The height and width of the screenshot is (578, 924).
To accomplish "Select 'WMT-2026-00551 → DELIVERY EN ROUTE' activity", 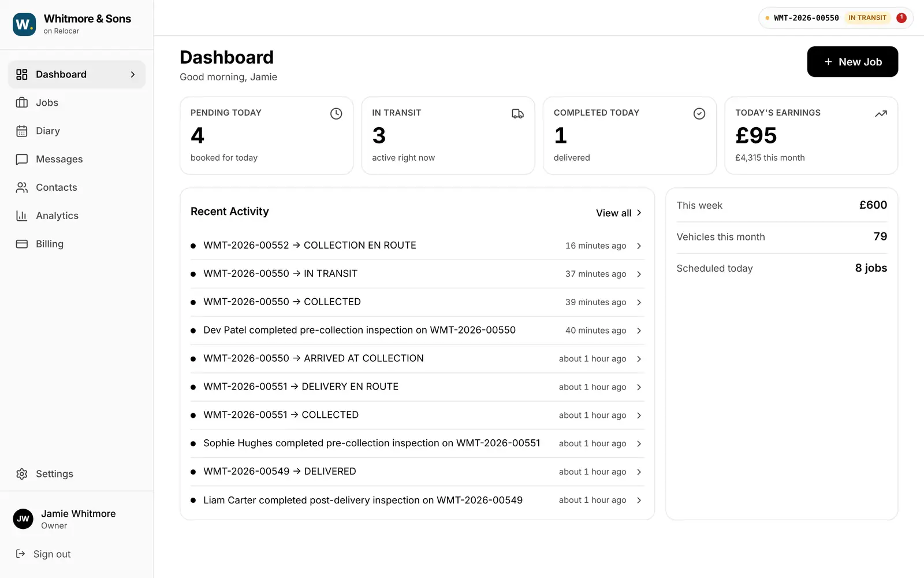I will pyautogui.click(x=417, y=387).
